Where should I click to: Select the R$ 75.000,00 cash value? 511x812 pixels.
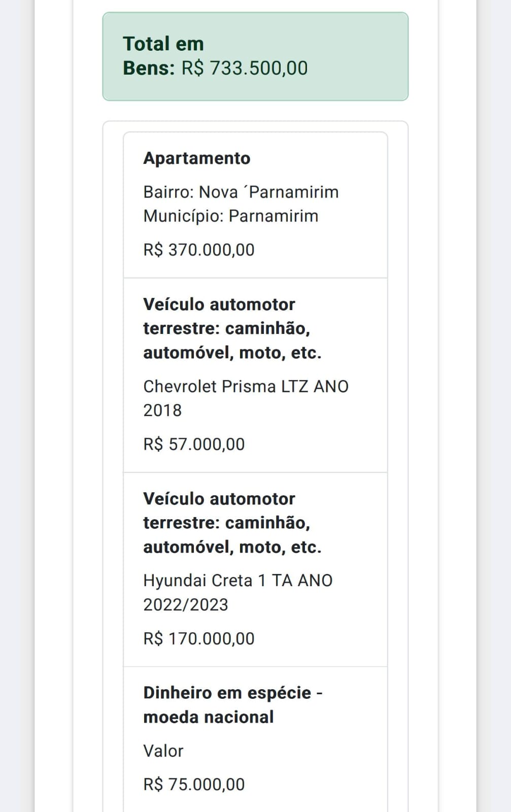pyautogui.click(x=194, y=784)
